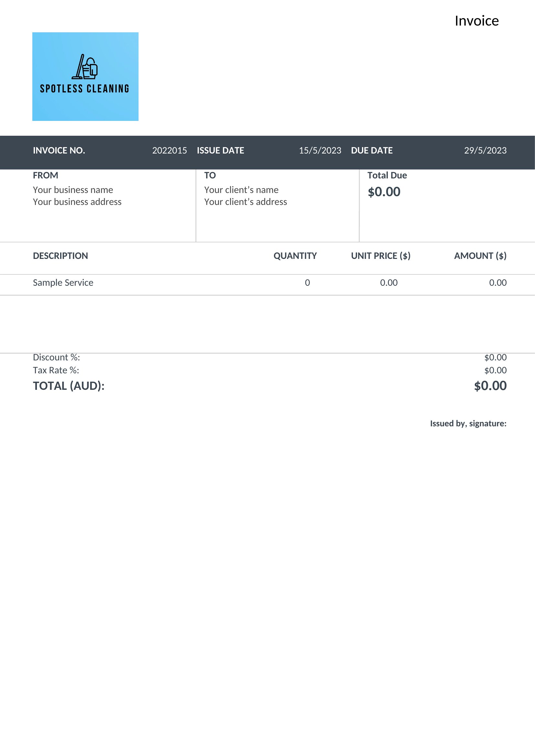Click the Issued by, signature label
This screenshot has width=535, height=756.
point(468,423)
